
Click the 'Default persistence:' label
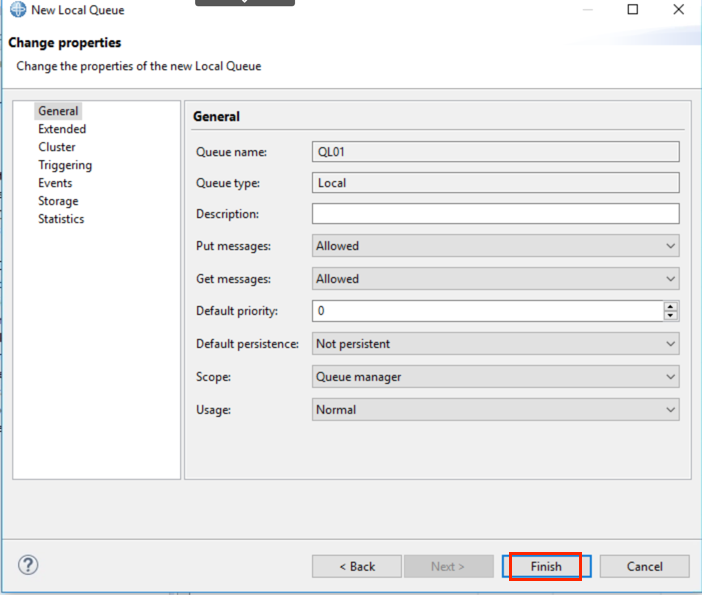tap(247, 344)
